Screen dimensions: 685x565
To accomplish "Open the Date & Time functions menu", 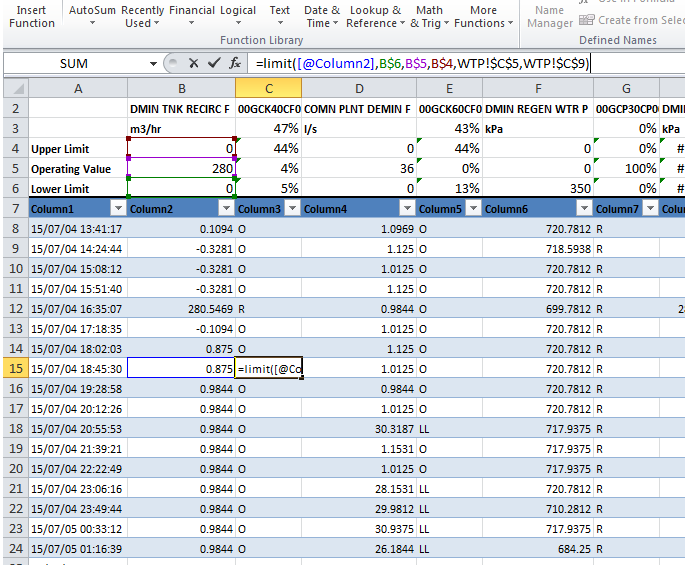I will 322,16.
